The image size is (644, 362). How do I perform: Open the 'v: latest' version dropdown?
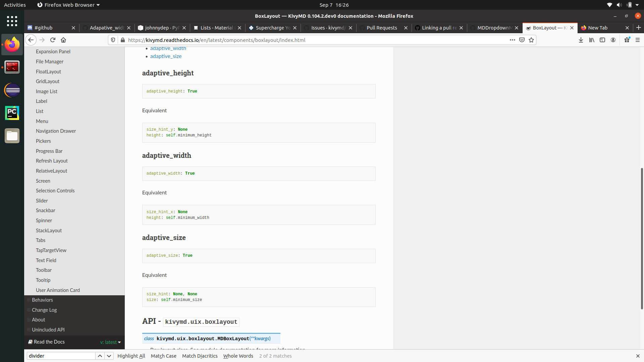[110, 342]
